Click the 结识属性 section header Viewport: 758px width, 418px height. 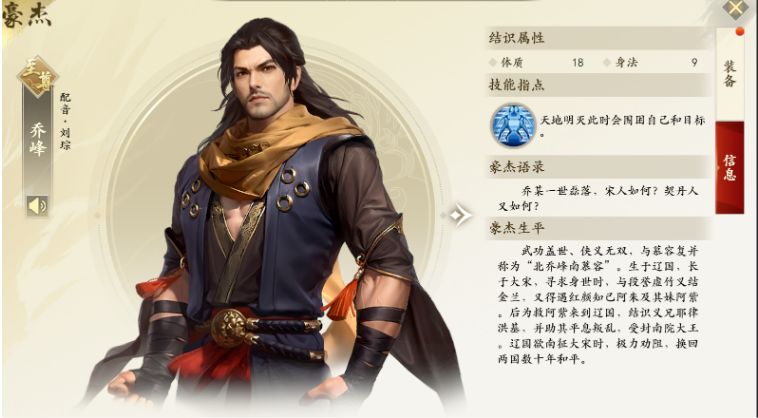(598, 38)
